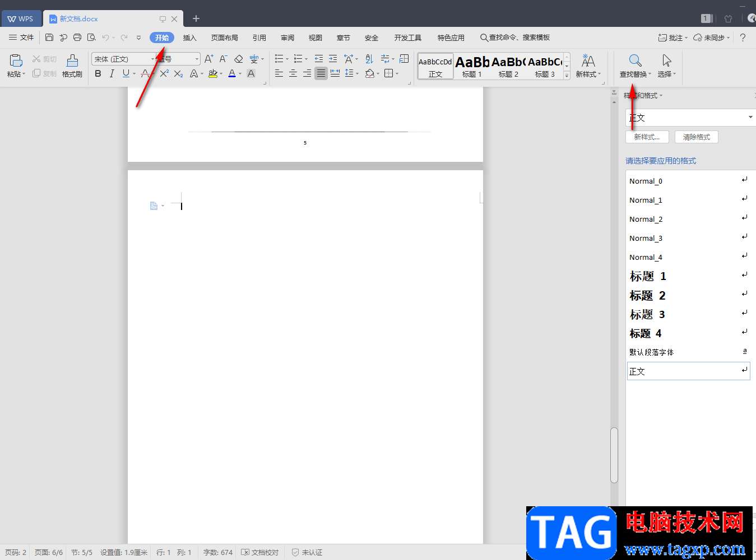Click the Redo arrow icon
756x560 pixels.
(124, 38)
